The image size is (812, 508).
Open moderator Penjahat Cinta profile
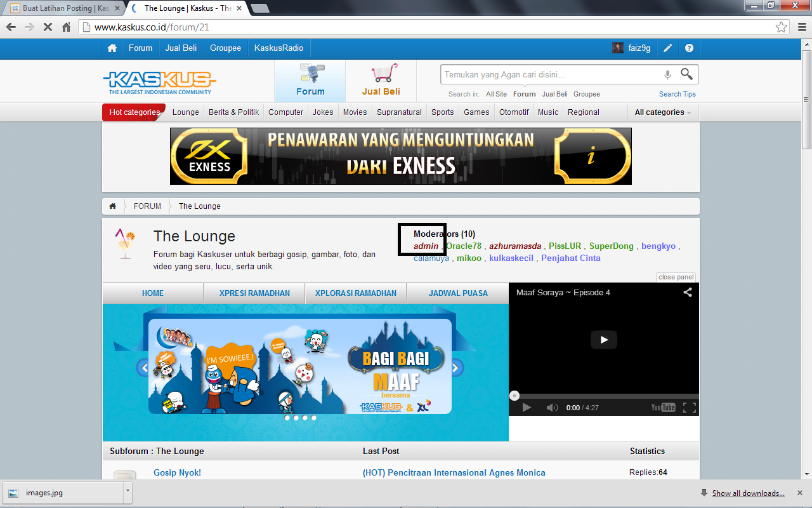pos(571,258)
